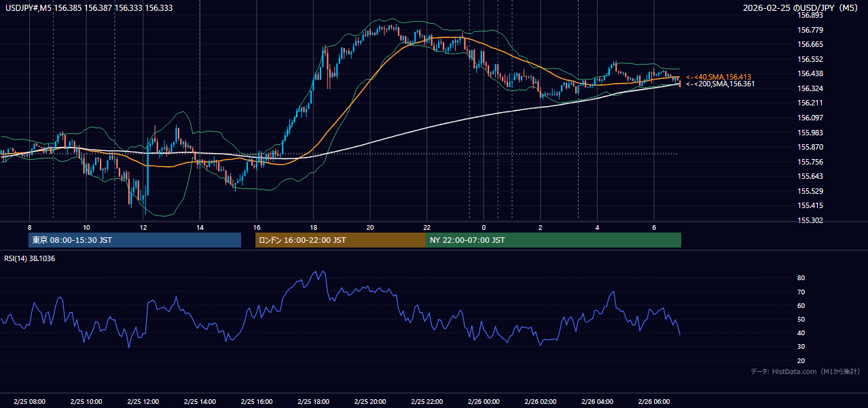Click RSI scale value 50

pyautogui.click(x=801, y=319)
